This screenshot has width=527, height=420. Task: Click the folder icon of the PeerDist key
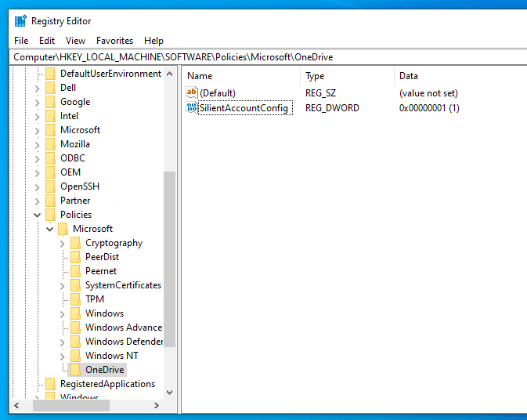pos(76,257)
